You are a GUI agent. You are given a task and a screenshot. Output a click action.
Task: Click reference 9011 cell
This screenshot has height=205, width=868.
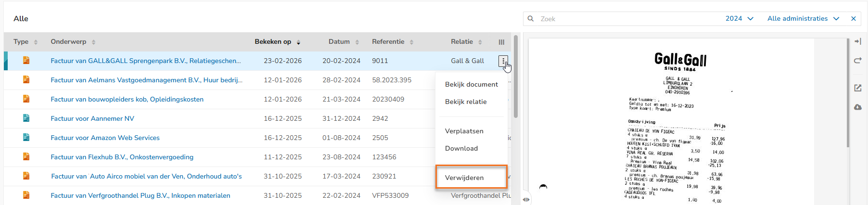380,61
